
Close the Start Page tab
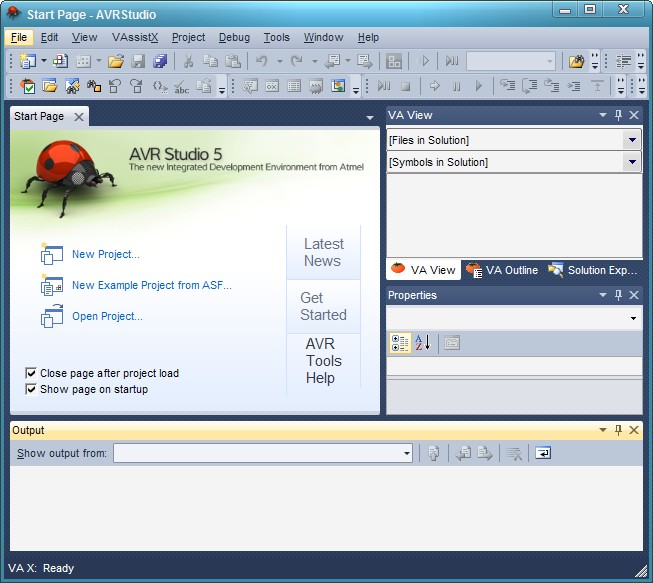[x=79, y=117]
